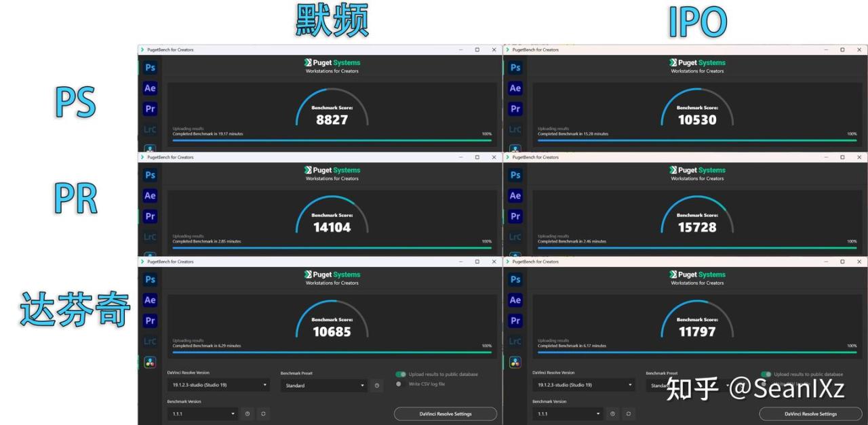Click progress bar in 8827 score window

(x=332, y=140)
